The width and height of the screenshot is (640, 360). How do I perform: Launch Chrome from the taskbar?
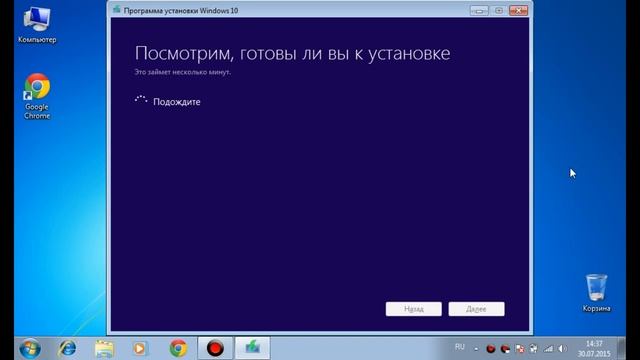coord(178,349)
